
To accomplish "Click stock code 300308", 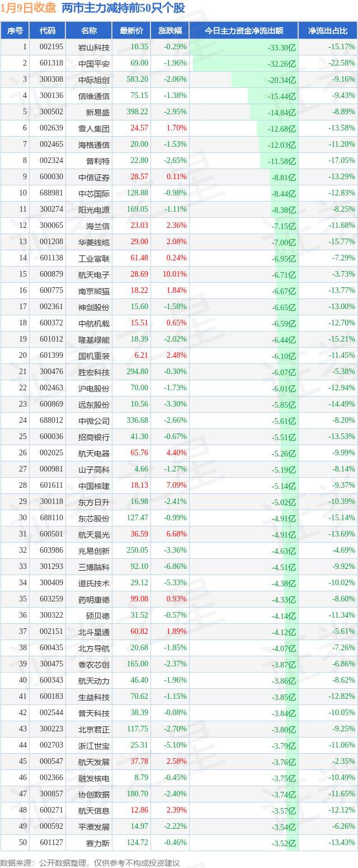I will click(51, 80).
